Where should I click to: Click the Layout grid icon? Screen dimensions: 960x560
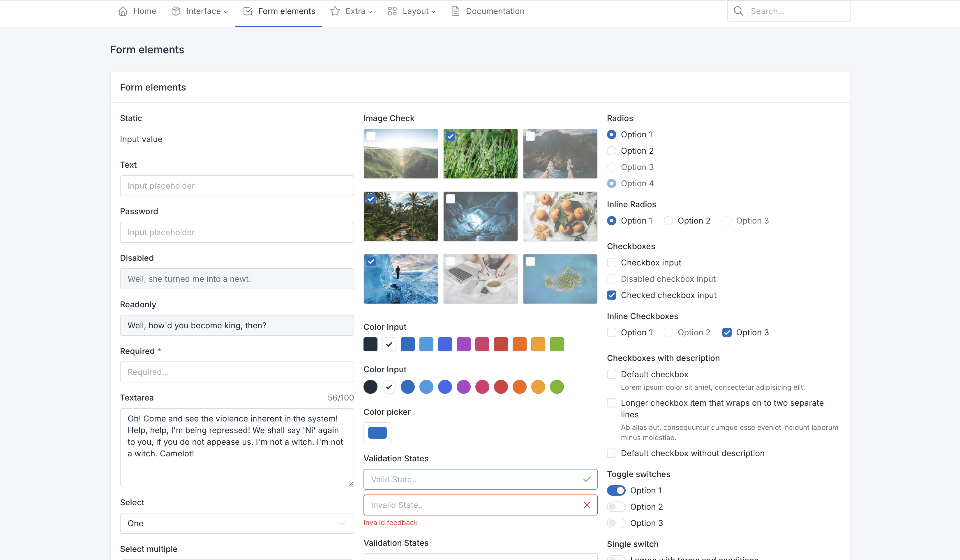392,11
